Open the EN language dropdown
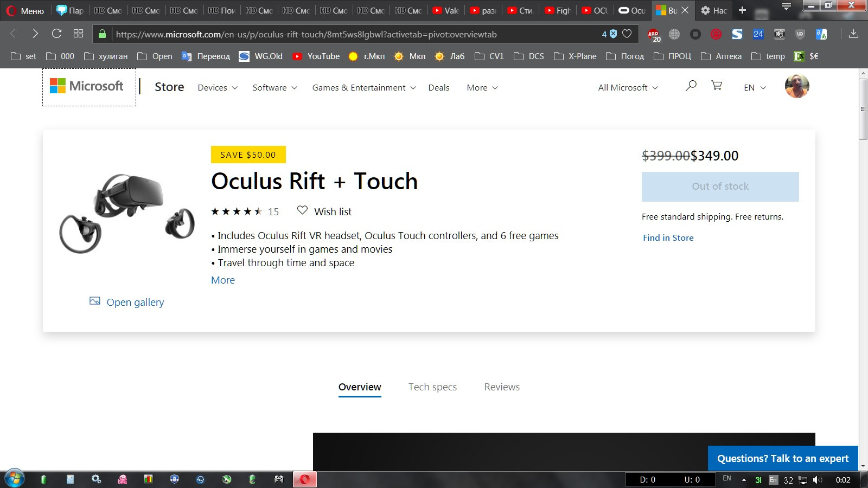This screenshot has width=868, height=488. 755,88
